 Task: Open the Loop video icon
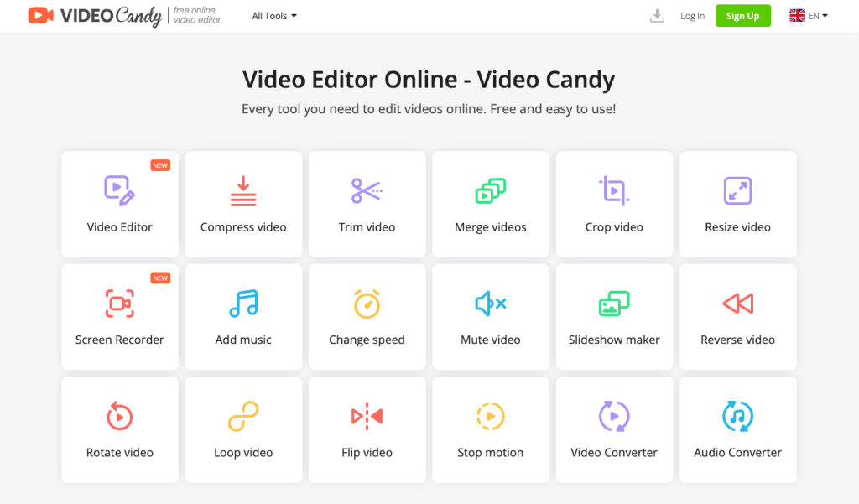click(x=243, y=415)
